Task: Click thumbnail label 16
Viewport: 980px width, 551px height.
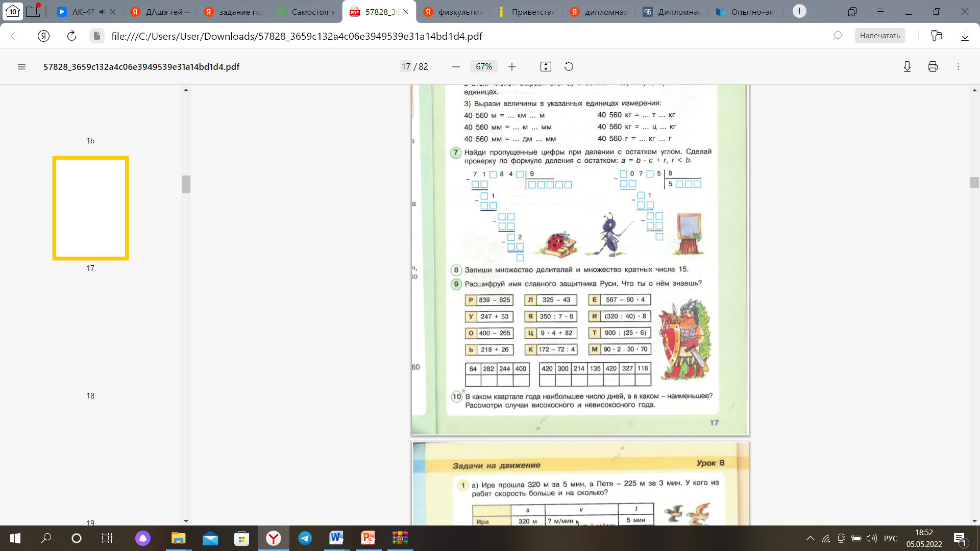Action: pyautogui.click(x=90, y=141)
